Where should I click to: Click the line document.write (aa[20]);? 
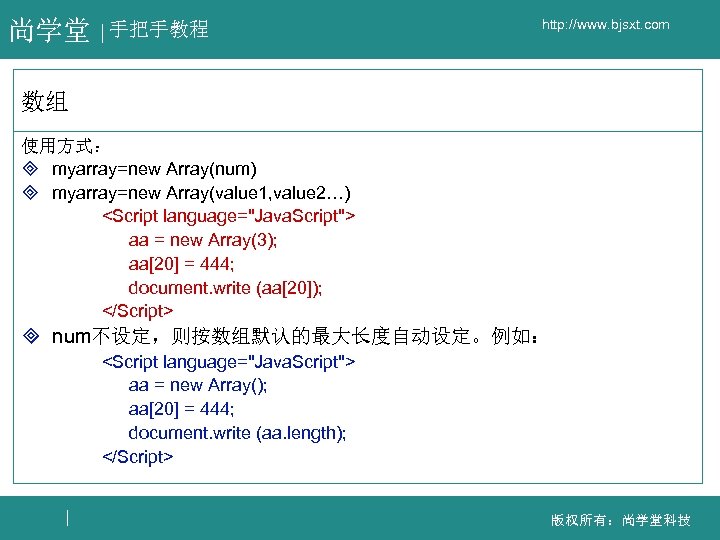tap(225, 288)
